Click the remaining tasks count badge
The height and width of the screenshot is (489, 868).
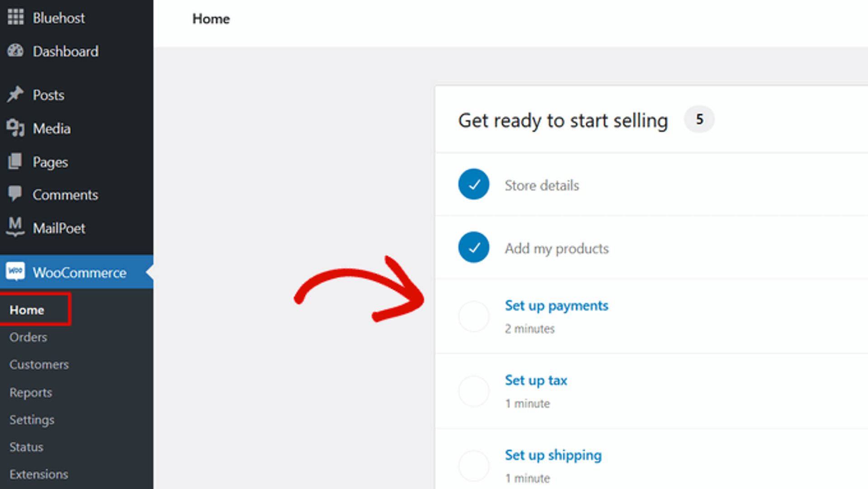(699, 119)
